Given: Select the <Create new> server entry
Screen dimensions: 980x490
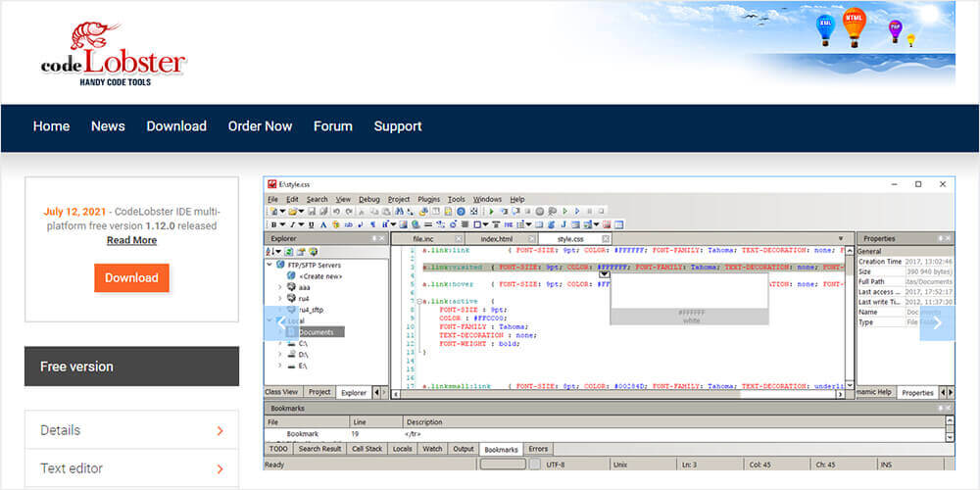Looking at the screenshot, I should pos(320,276).
